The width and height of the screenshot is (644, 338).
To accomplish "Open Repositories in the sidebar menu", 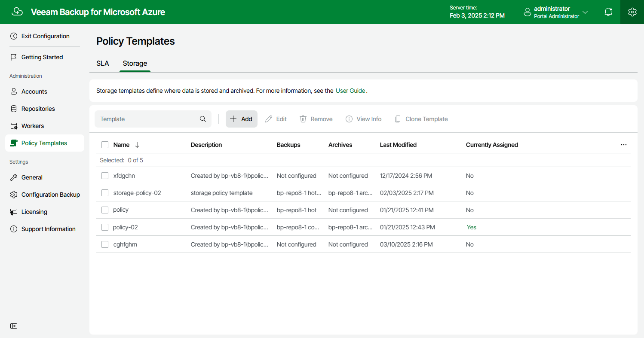I will coord(38,109).
